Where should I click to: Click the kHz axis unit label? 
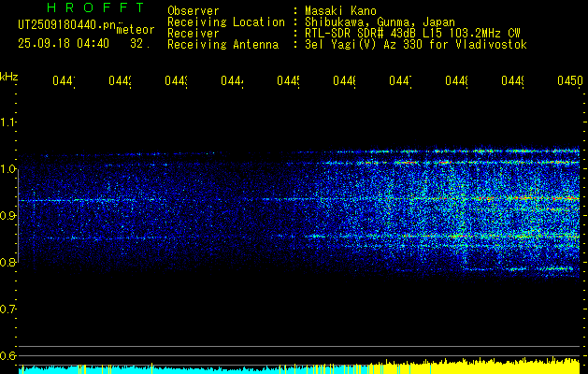9,78
